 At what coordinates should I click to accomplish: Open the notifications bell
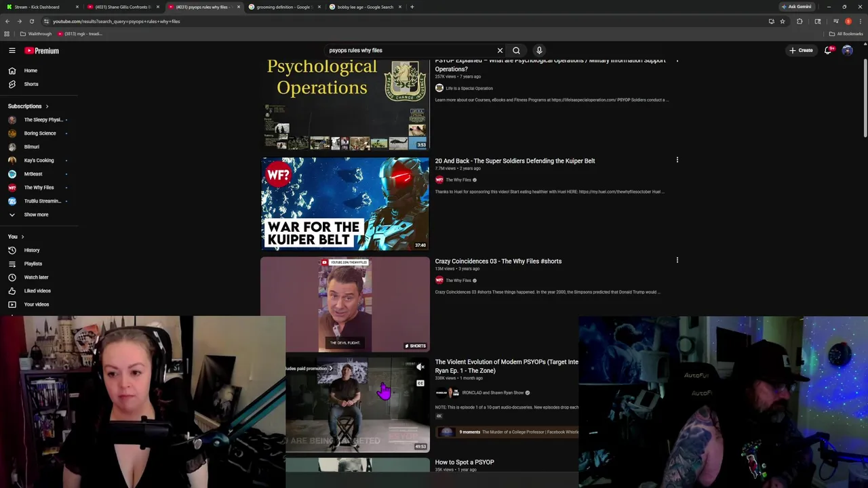[828, 50]
